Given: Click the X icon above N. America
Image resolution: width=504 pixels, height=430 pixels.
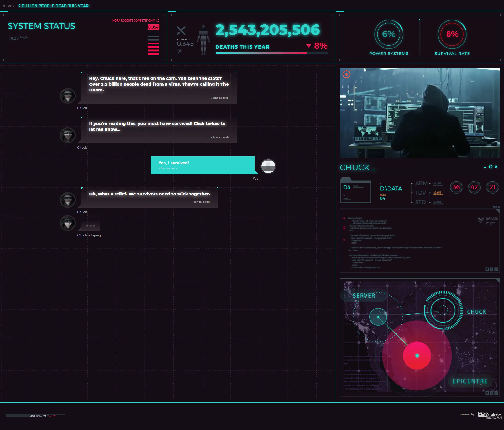Looking at the screenshot, I should pos(181,31).
